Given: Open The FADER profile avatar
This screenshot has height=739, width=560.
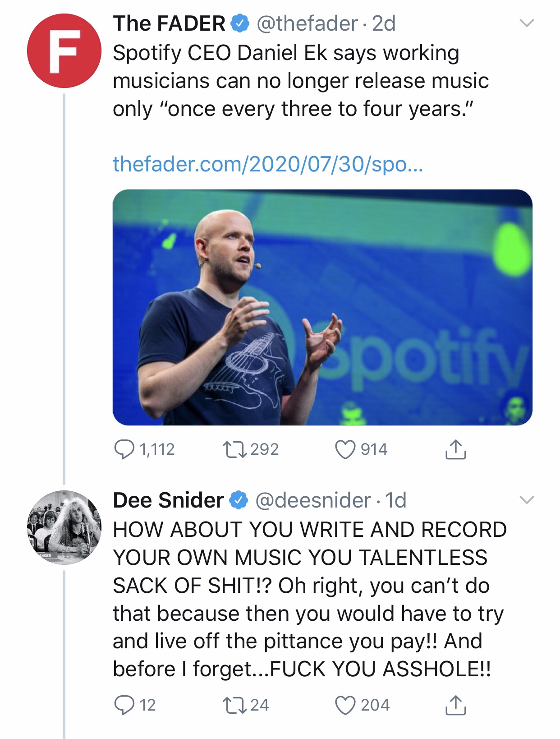Looking at the screenshot, I should 64,51.
